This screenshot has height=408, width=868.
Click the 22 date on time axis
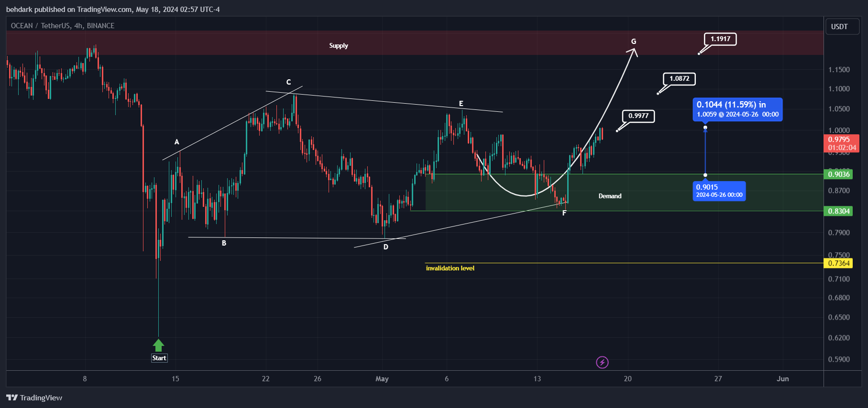[x=266, y=379]
